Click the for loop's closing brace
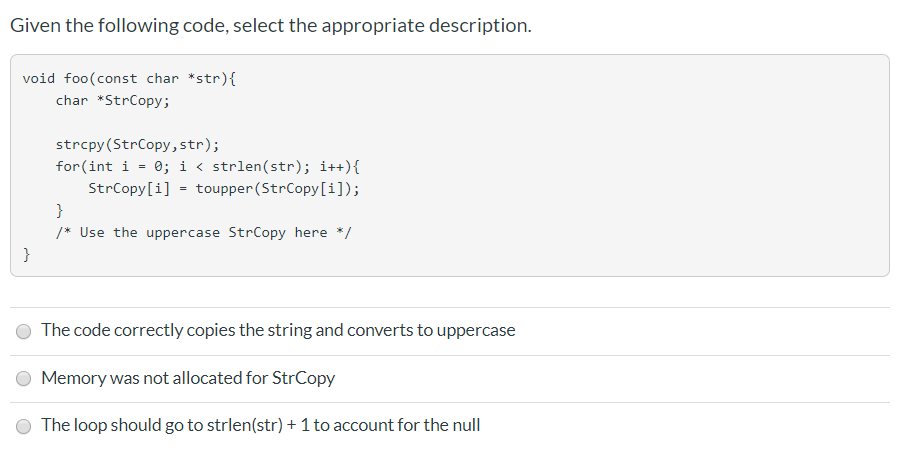The width and height of the screenshot is (900, 465). (x=60, y=210)
